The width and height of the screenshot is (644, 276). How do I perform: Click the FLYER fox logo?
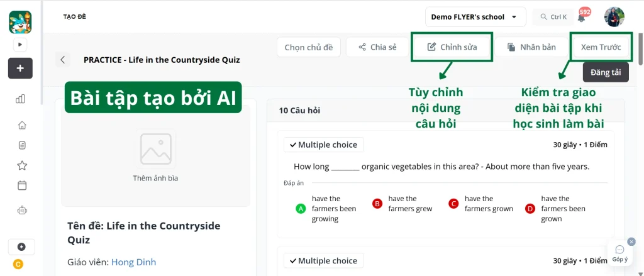[x=20, y=22]
